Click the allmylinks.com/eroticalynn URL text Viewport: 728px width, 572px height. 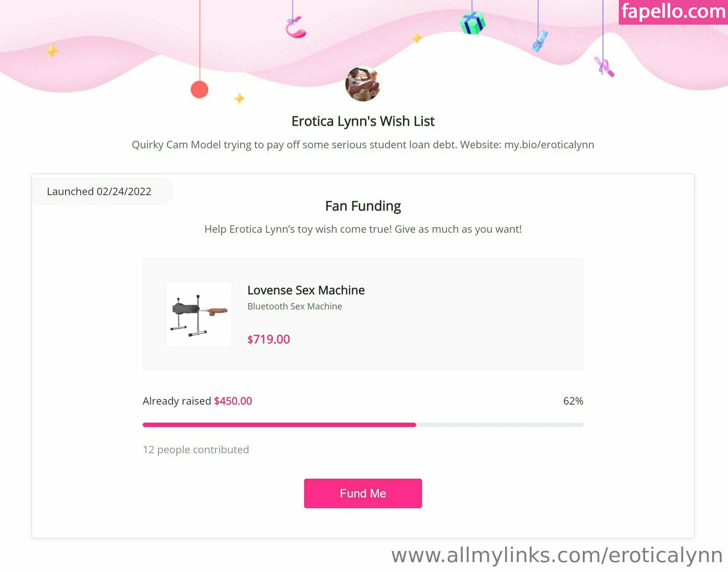point(557,555)
